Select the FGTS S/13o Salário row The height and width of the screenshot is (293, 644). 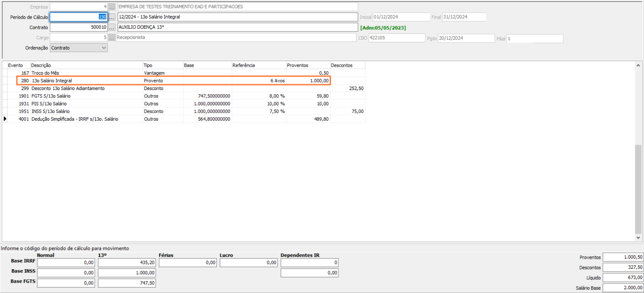coord(85,96)
